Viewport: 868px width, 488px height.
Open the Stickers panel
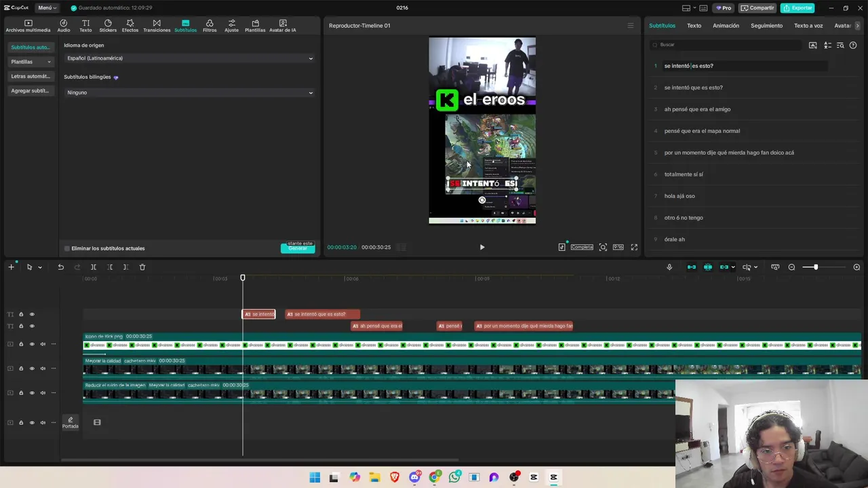coord(108,26)
